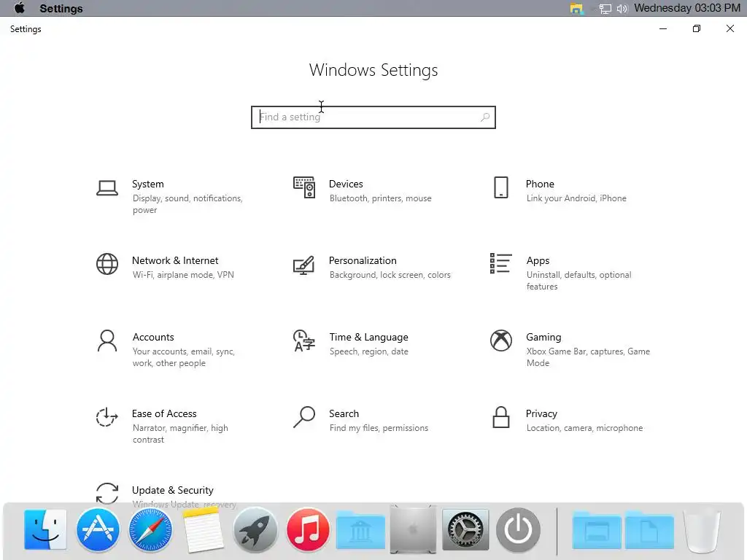Click 'Wi-Fi, airplane mode, VPN' description
This screenshot has height=560, width=747.
pos(183,275)
